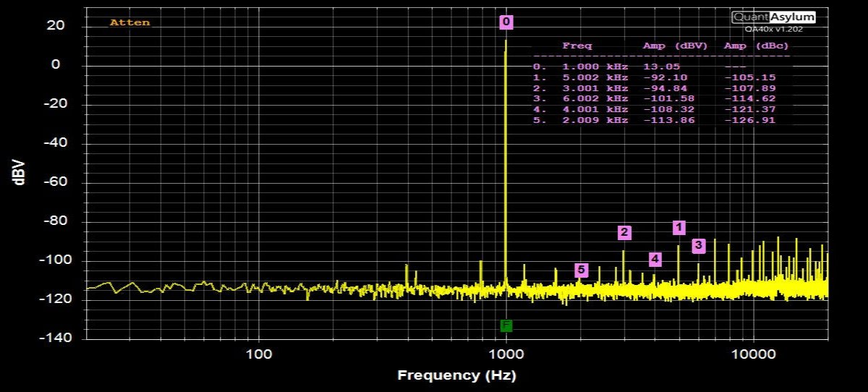
Task: Select the pink harmonic marker 1
Action: point(678,228)
